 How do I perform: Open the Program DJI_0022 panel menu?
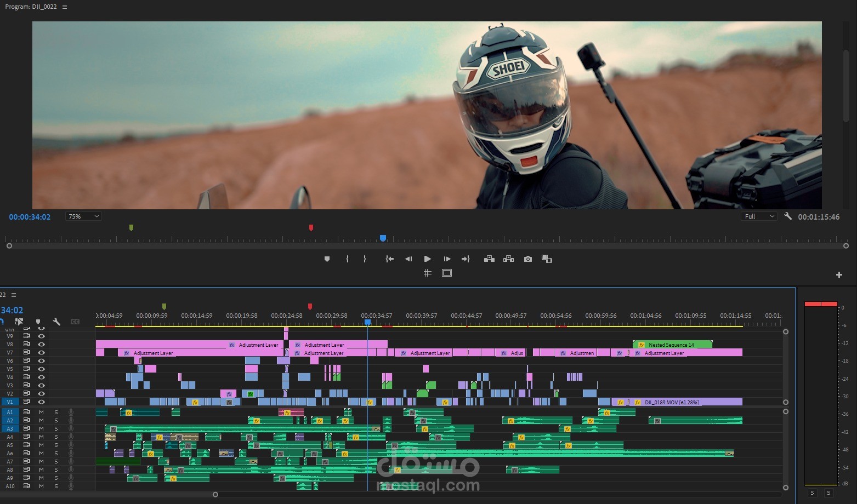65,7
